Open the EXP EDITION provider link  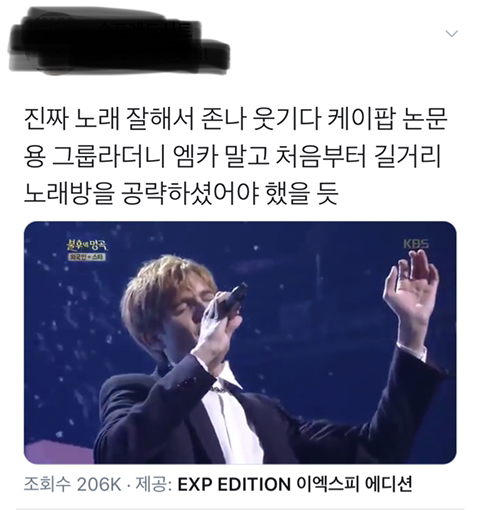tap(233, 484)
